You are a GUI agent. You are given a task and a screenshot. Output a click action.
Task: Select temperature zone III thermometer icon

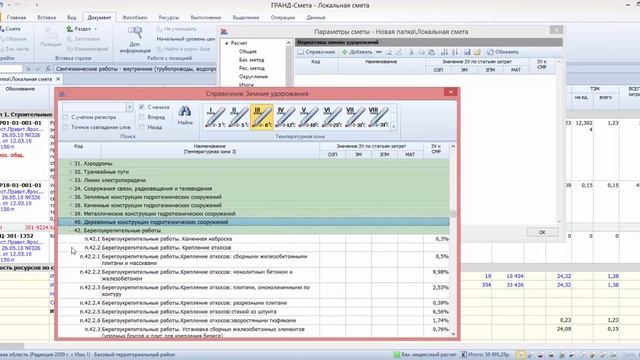tap(262, 117)
